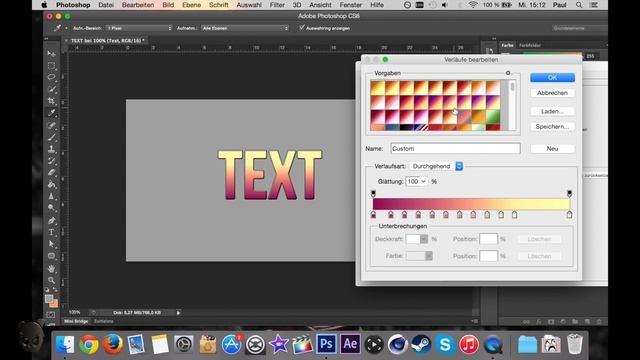
Task: Select the right opacity stop above gradient
Action: [x=569, y=193]
